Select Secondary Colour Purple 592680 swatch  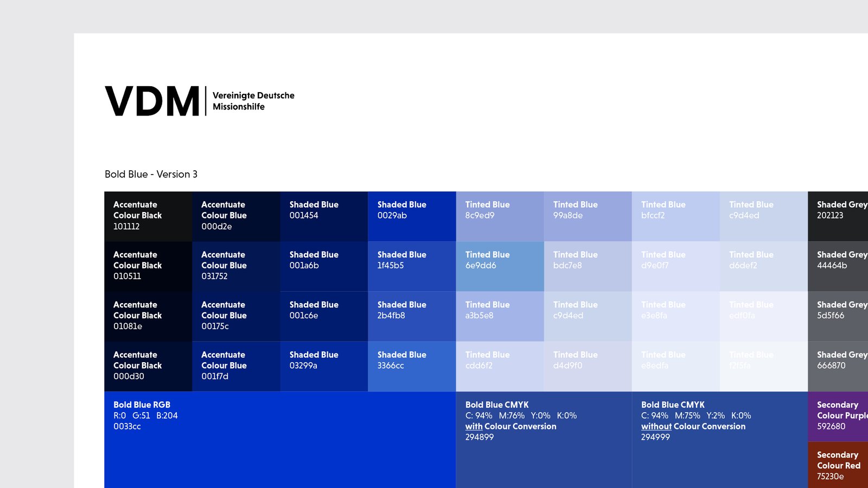click(838, 416)
